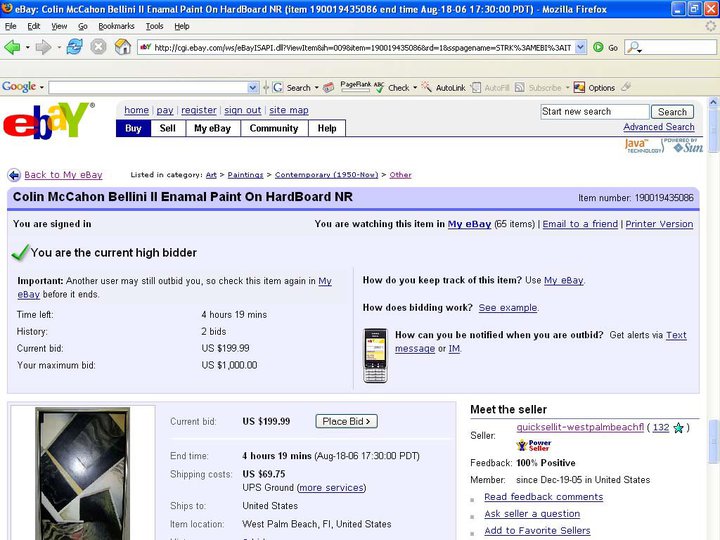The image size is (720, 540).
Task: Click Add to Favorite Sellers link
Action: pos(537,531)
